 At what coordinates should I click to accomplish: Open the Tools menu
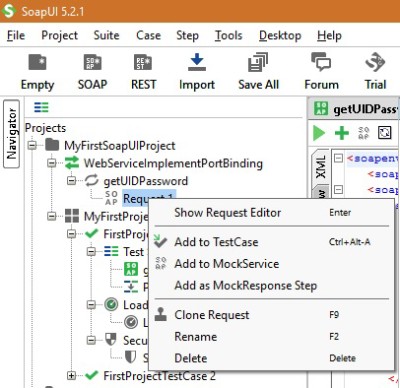pyautogui.click(x=229, y=35)
